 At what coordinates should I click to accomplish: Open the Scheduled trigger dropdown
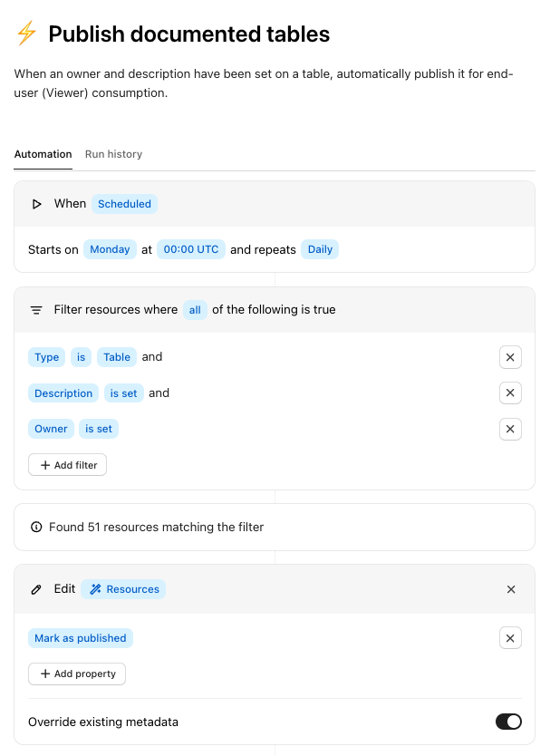[124, 204]
